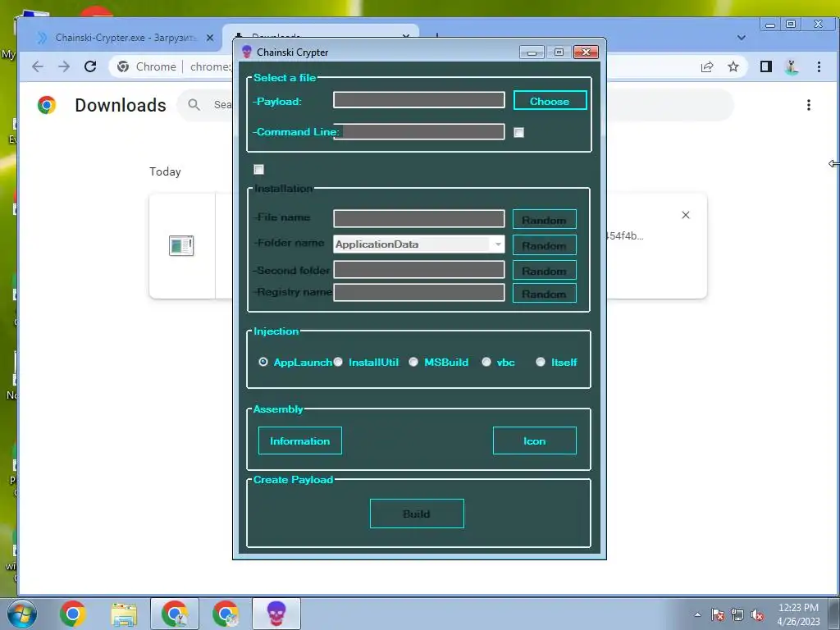Go back in Chrome browser
Image resolution: width=840 pixels, height=630 pixels.
38,66
